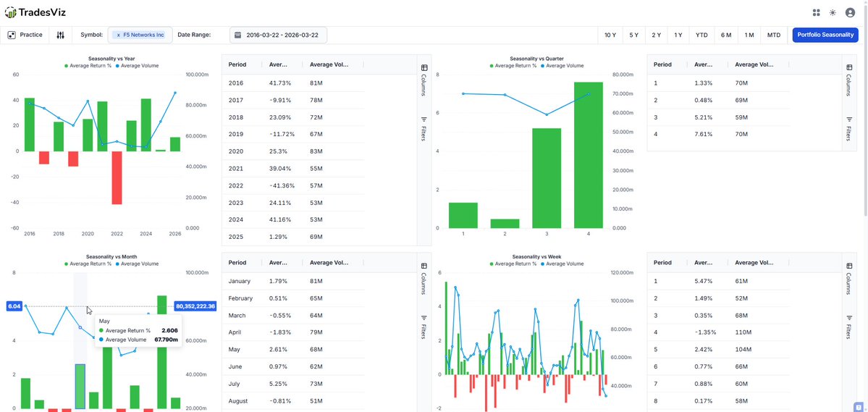
Task: Click the quarter 4 bar in Quarter chart
Action: (x=588, y=155)
